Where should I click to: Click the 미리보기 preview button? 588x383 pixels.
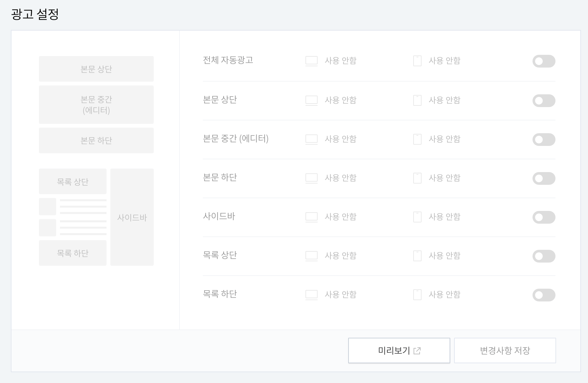point(399,350)
